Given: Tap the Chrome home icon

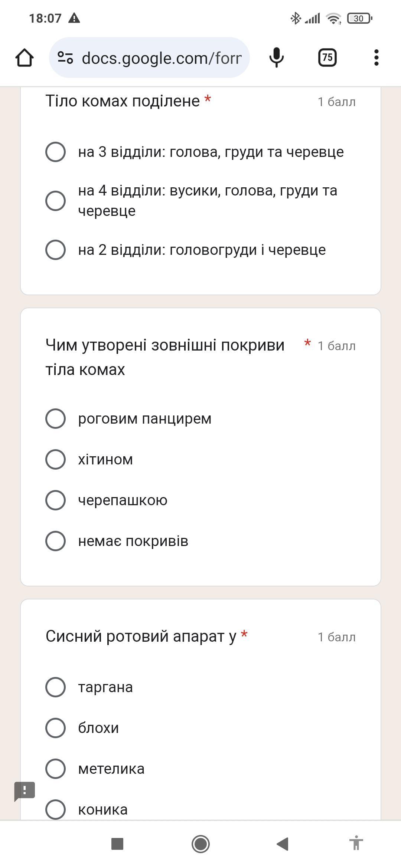Looking at the screenshot, I should (x=25, y=58).
